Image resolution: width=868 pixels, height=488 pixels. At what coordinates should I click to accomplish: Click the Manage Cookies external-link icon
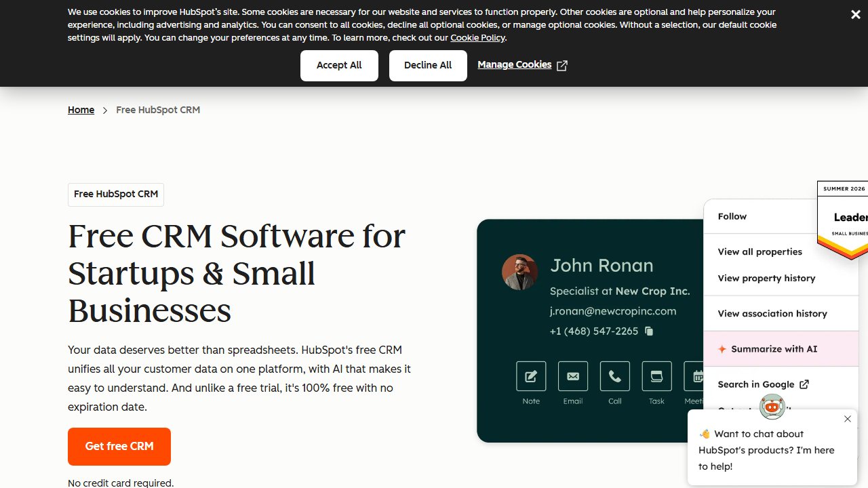click(561, 66)
